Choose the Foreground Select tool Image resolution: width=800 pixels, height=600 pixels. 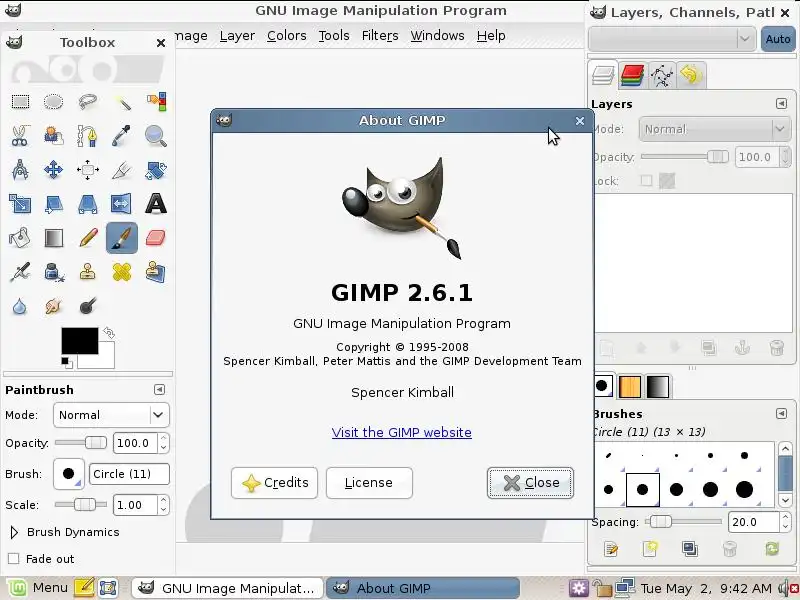click(x=54, y=136)
